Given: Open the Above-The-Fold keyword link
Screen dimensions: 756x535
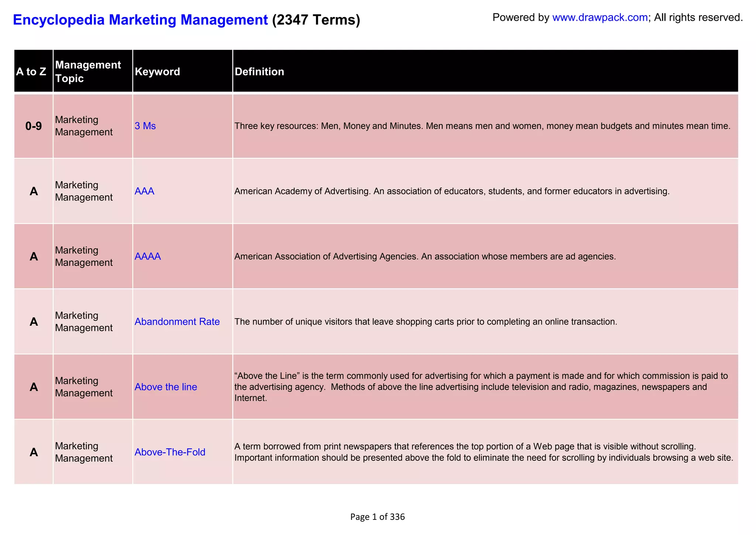Looking at the screenshot, I should (x=170, y=452).
